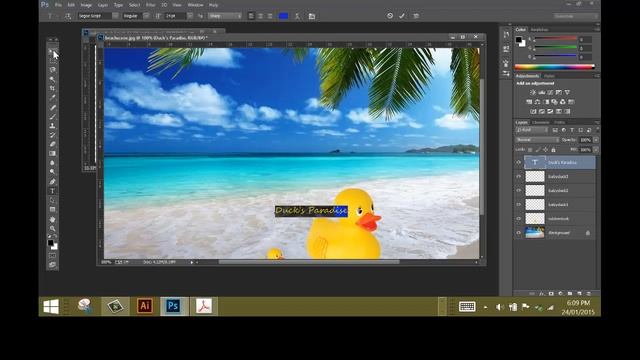
Task: Open the anti-aliasing Sharp dropdown
Action: 225,16
